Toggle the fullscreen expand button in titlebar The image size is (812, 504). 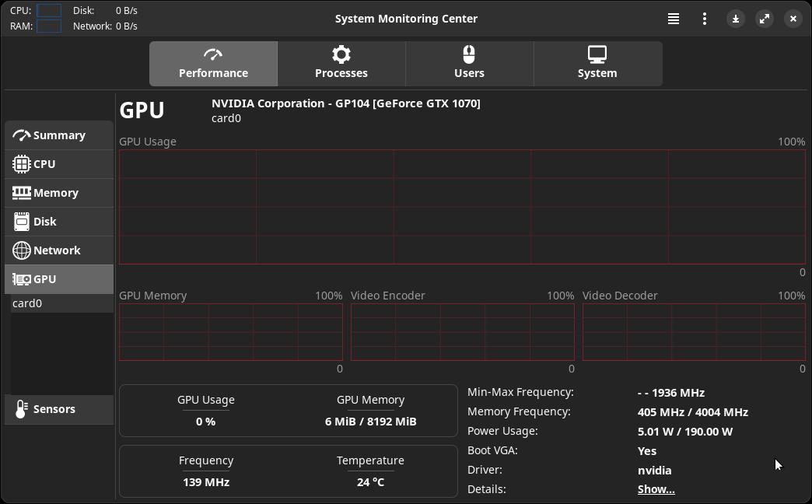coord(765,19)
